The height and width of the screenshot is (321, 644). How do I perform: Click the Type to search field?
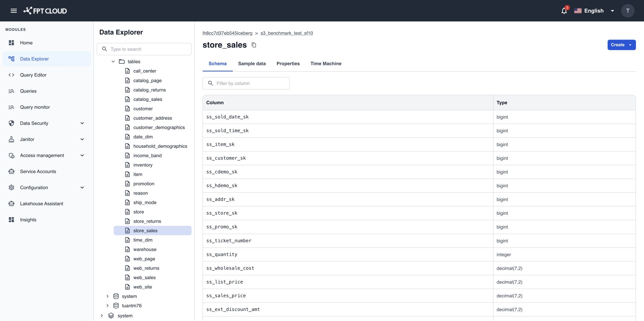pyautogui.click(x=144, y=49)
